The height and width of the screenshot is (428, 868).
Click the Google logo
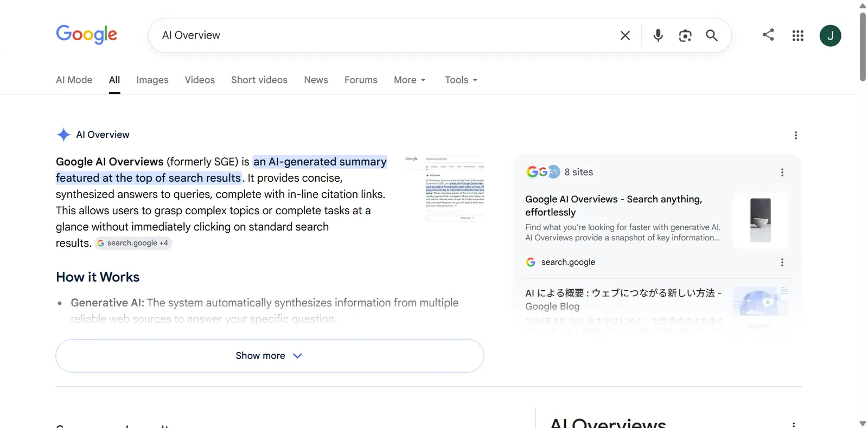coord(87,34)
